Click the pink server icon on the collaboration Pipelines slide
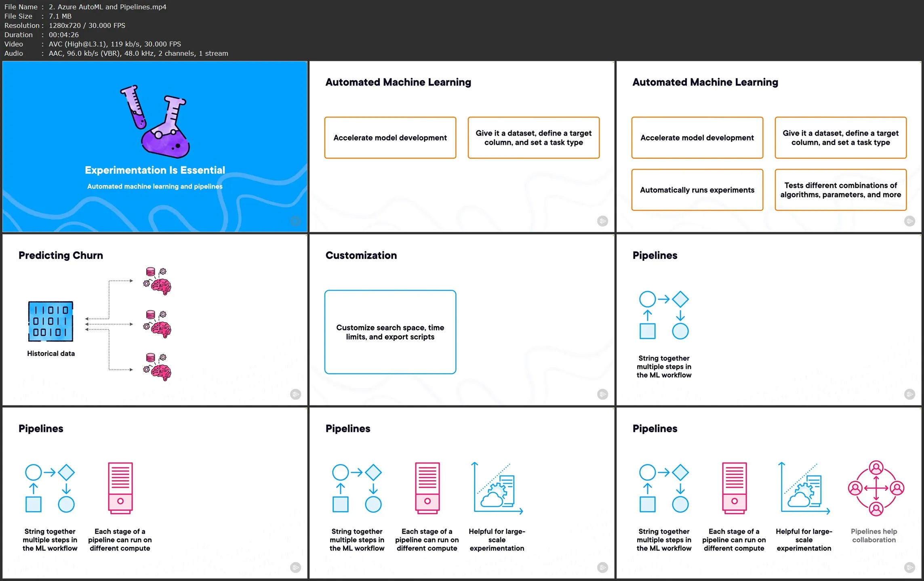 click(x=735, y=488)
